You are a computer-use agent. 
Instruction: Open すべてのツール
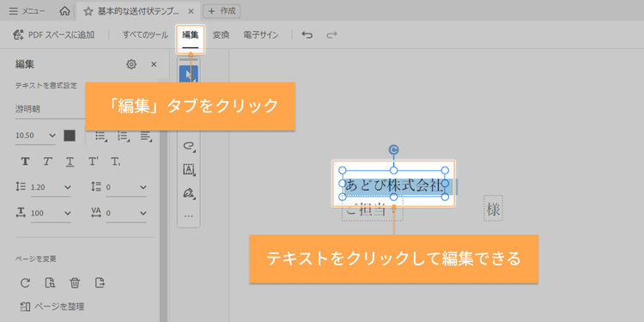(x=145, y=35)
